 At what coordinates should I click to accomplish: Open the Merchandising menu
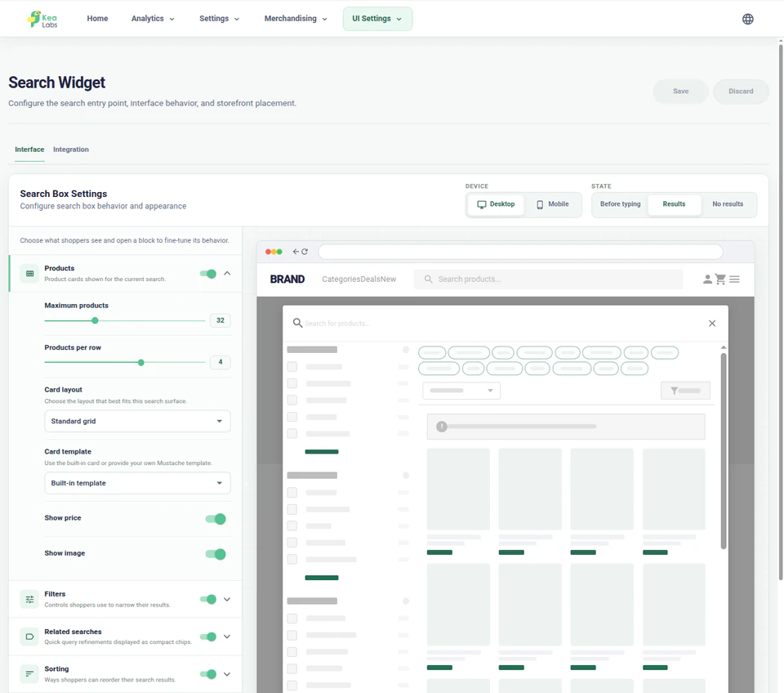pos(296,19)
